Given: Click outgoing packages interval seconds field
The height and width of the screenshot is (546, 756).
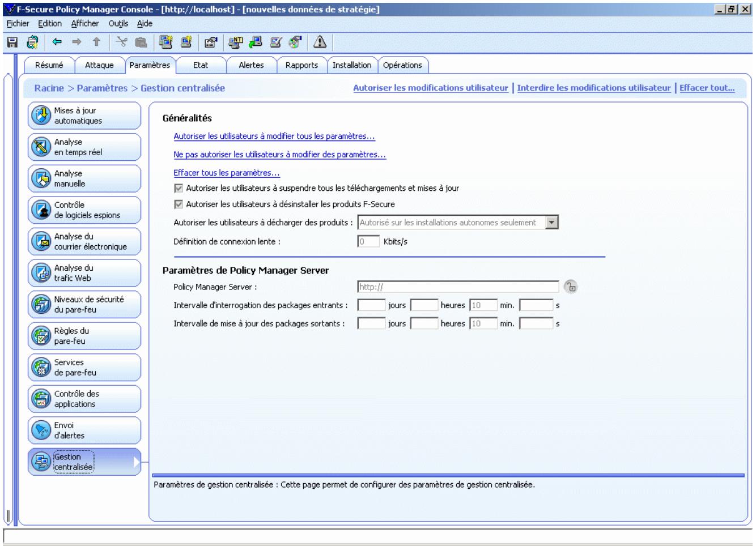Looking at the screenshot, I should pos(536,323).
